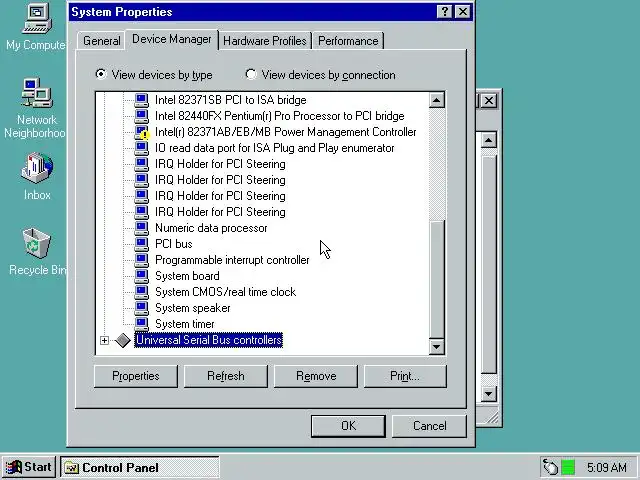
Task: Click the Remove button
Action: (x=316, y=376)
